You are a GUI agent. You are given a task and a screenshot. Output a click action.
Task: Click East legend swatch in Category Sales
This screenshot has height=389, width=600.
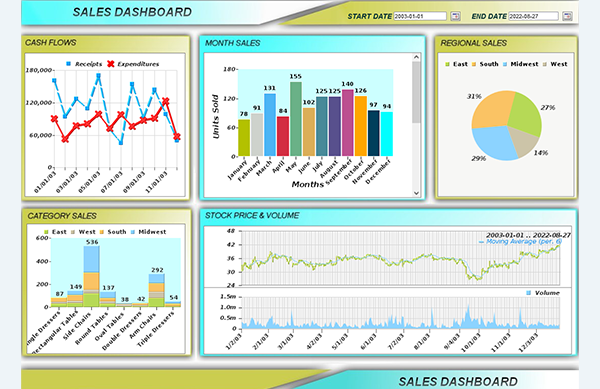(x=46, y=232)
